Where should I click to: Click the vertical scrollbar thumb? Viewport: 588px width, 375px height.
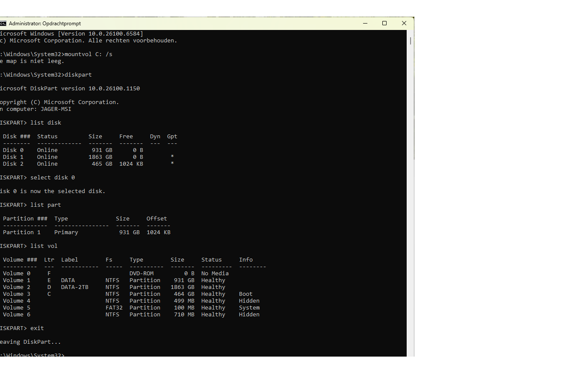(x=411, y=41)
